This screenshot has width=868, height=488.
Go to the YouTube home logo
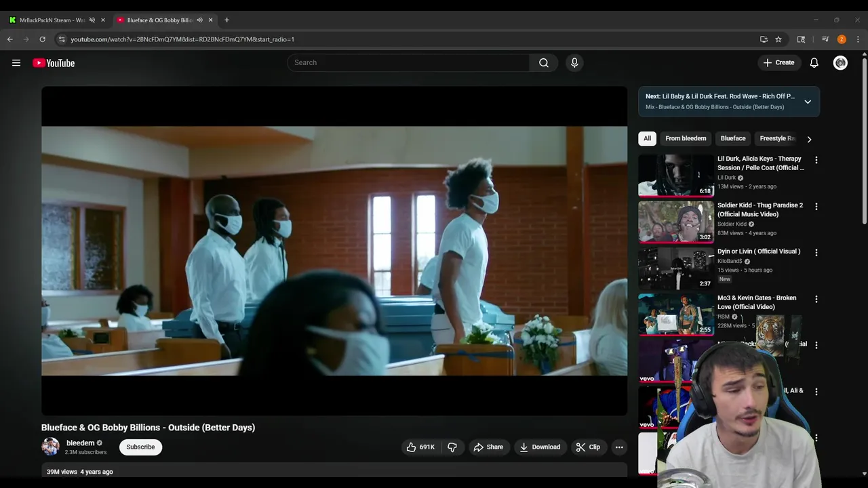point(54,63)
